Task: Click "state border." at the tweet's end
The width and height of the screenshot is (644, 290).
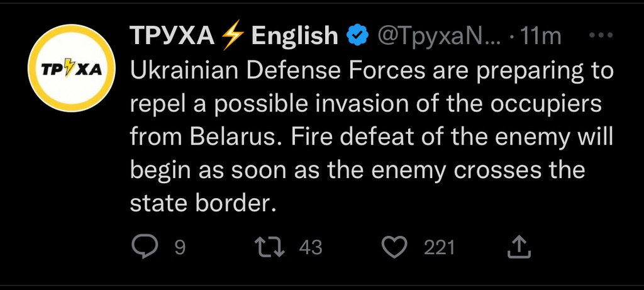Action: 203,203
